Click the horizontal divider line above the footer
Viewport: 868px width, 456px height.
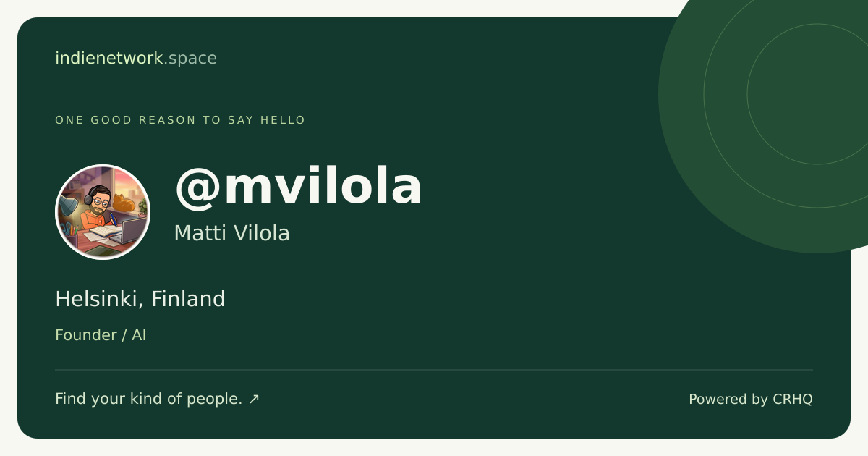434,370
